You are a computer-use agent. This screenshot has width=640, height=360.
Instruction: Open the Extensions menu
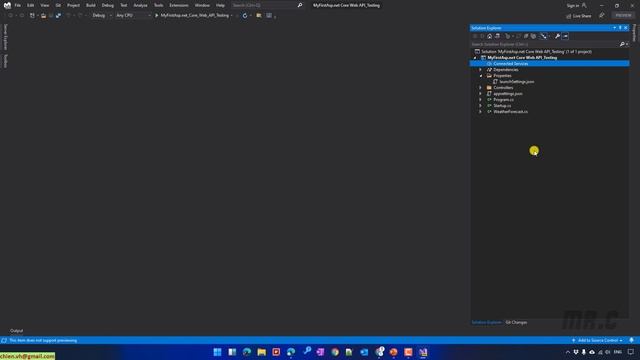coord(179,5)
